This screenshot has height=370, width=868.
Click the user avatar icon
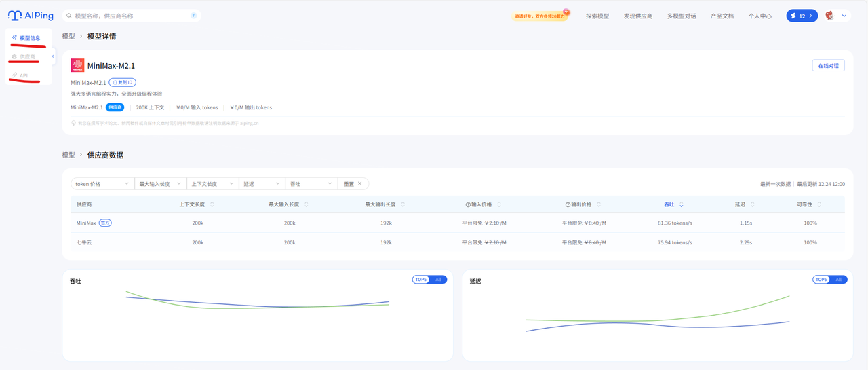click(x=829, y=16)
